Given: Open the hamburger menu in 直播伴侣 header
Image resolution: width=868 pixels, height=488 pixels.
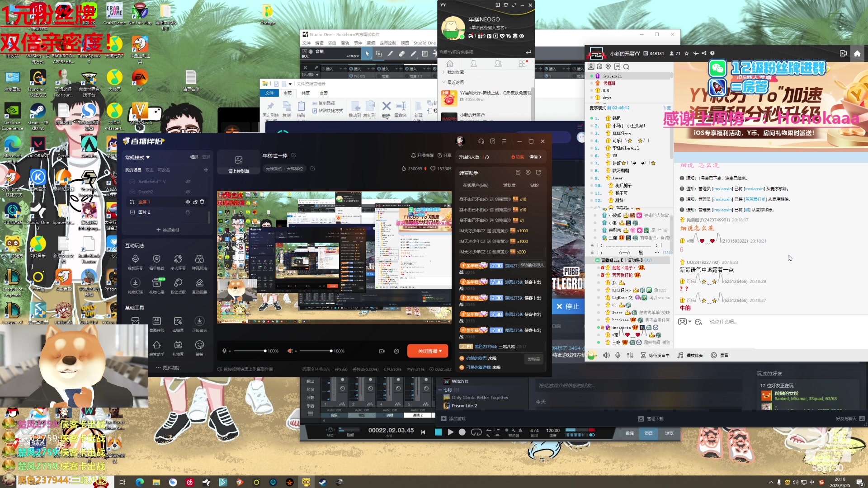Looking at the screenshot, I should pos(504,141).
